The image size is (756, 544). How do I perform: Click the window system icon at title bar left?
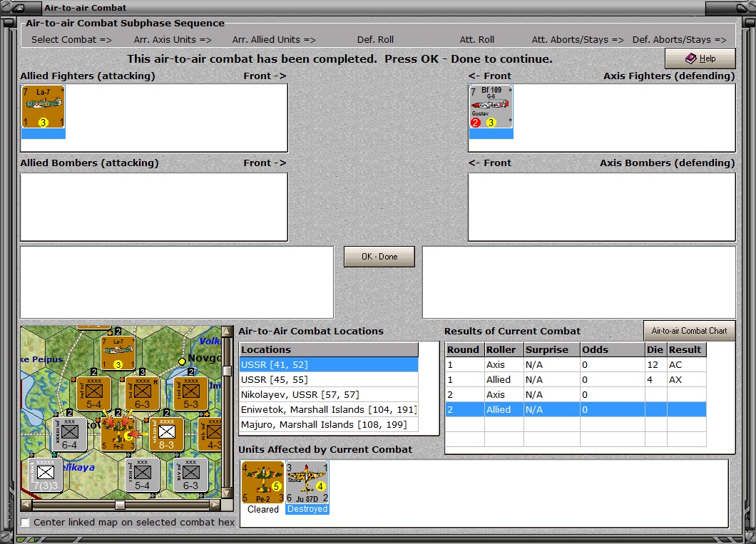tap(18, 8)
